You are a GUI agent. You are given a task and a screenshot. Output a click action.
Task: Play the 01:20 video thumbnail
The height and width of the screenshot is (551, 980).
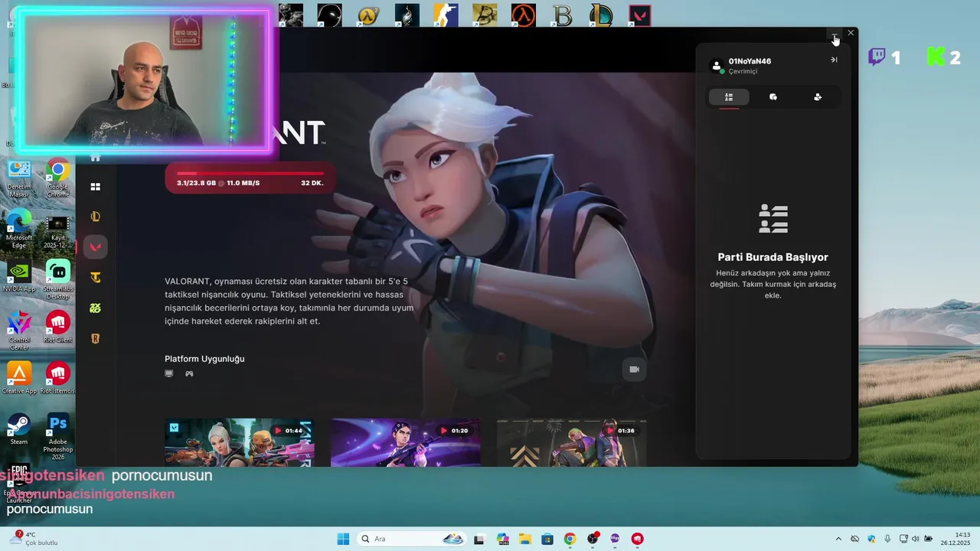(x=406, y=442)
